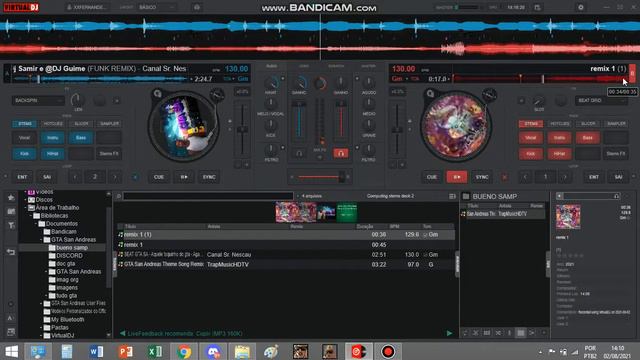Switch left deck pads to SLICER
The height and width of the screenshot is (360, 640).
pos(81,124)
